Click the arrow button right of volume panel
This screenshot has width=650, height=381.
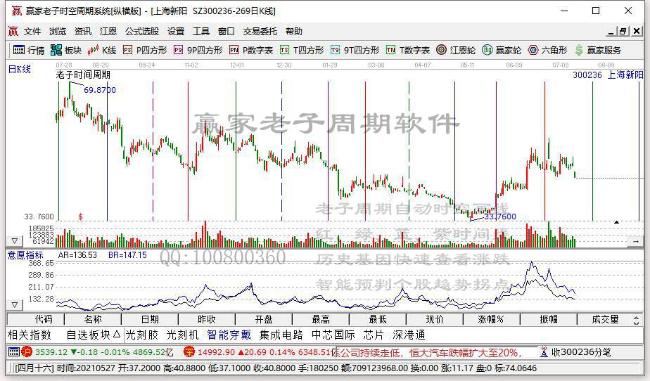[636, 241]
